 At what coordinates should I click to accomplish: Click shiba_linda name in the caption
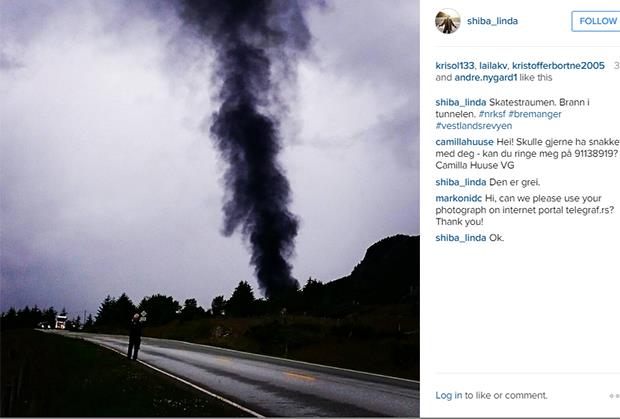(461, 102)
